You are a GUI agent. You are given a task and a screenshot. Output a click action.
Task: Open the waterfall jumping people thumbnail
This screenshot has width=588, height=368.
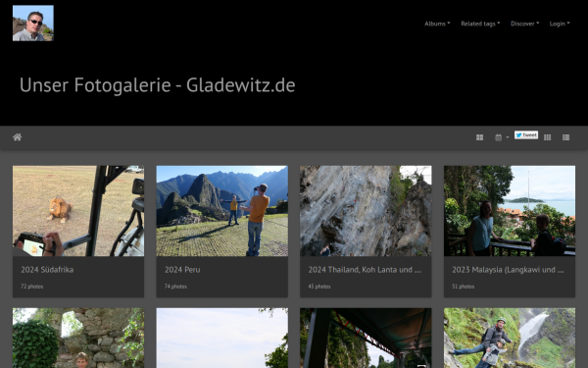pos(510,338)
